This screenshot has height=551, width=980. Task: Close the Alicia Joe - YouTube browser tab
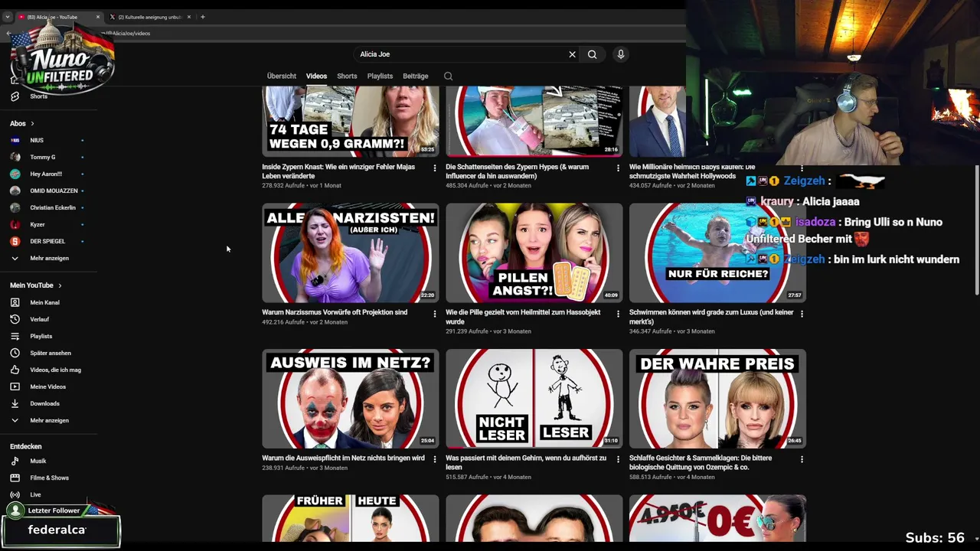97,17
